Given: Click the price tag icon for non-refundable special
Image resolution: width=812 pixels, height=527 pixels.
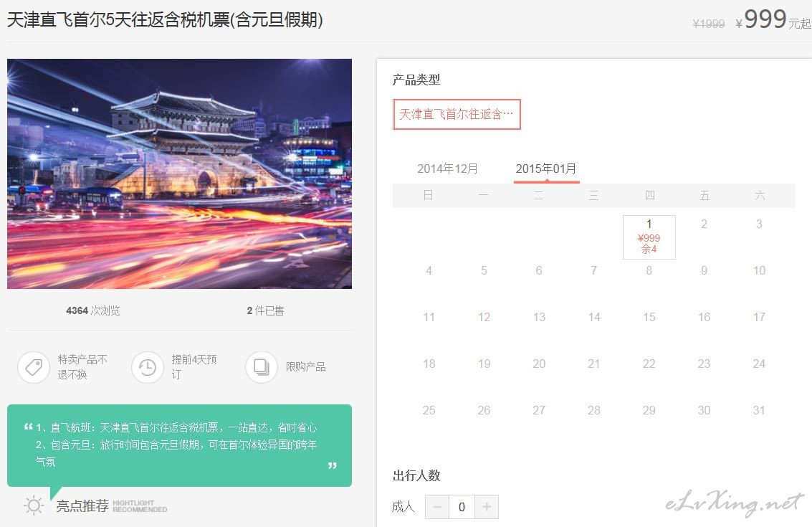Looking at the screenshot, I should [x=34, y=367].
